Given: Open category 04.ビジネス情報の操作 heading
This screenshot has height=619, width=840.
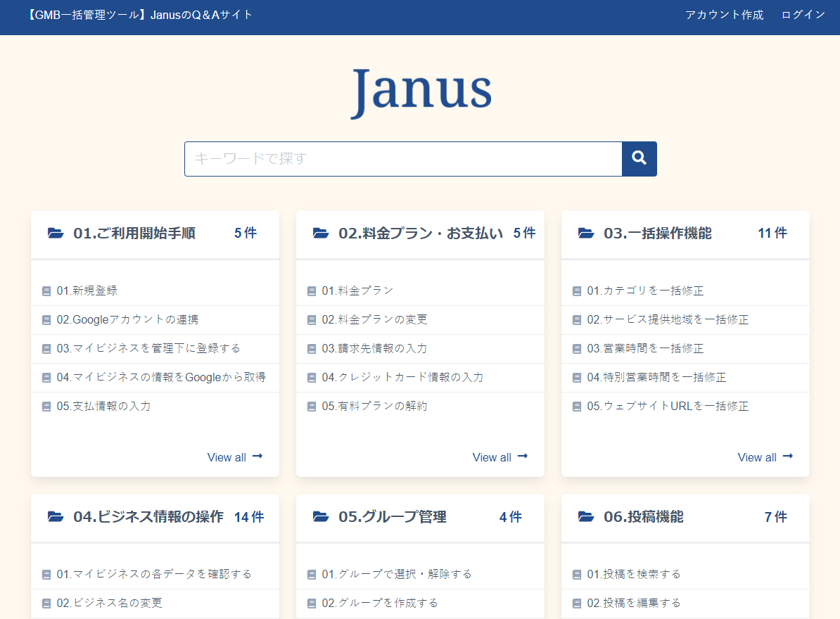Looking at the screenshot, I should click(148, 517).
